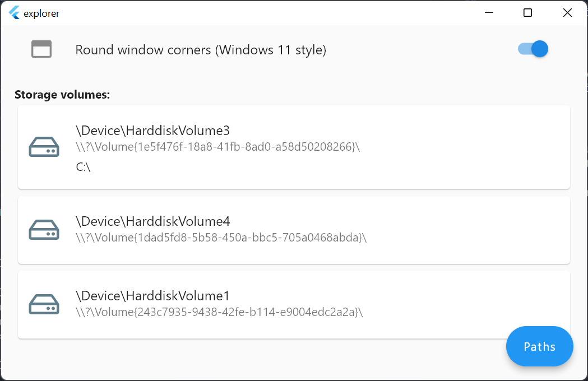The height and width of the screenshot is (381, 588).
Task: Click the drive icon on the bottom volume card
Action: pyautogui.click(x=44, y=304)
